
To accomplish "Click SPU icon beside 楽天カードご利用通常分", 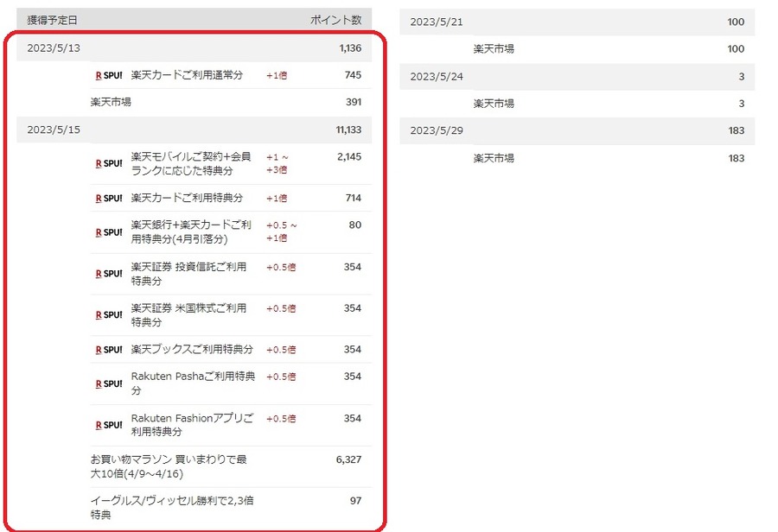I will [x=109, y=75].
